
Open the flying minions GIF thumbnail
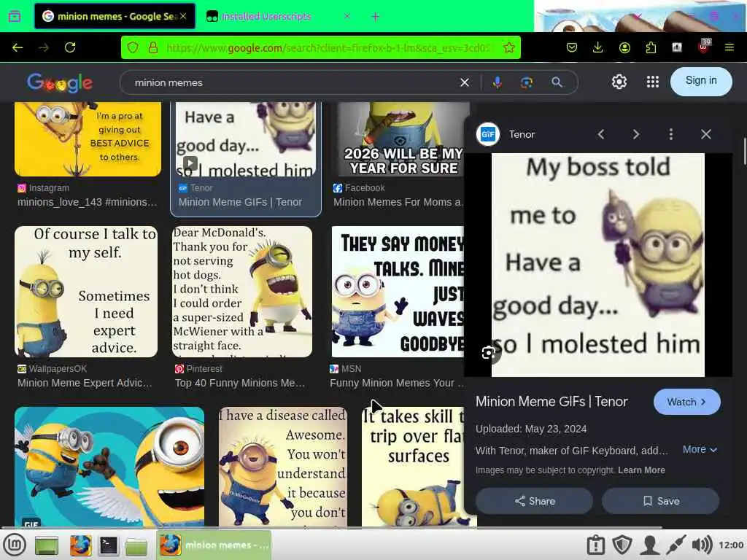[x=109, y=467]
